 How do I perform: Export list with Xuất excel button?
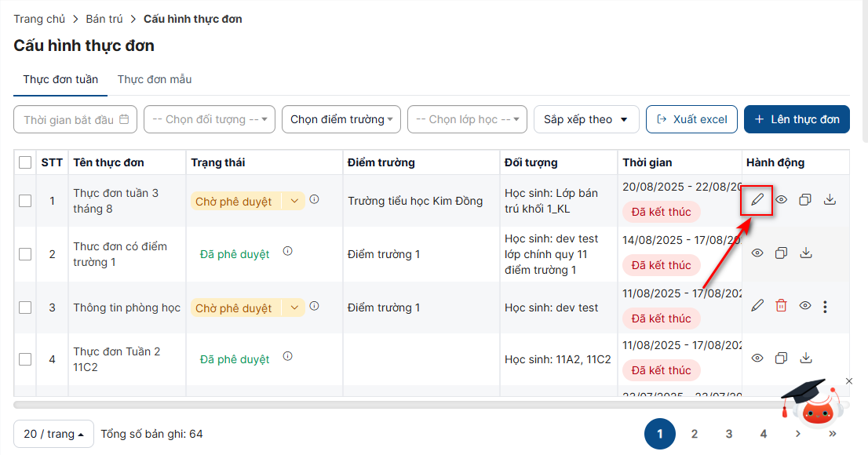tap(691, 119)
